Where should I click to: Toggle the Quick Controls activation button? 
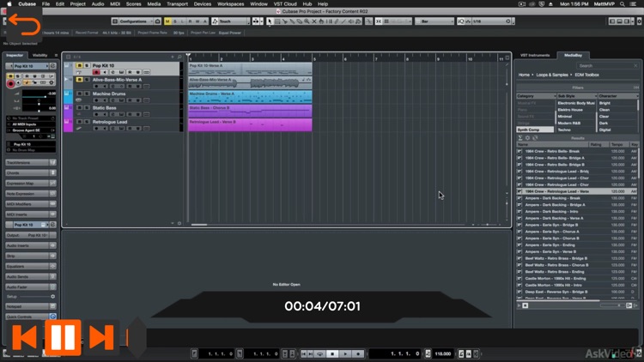(52, 317)
